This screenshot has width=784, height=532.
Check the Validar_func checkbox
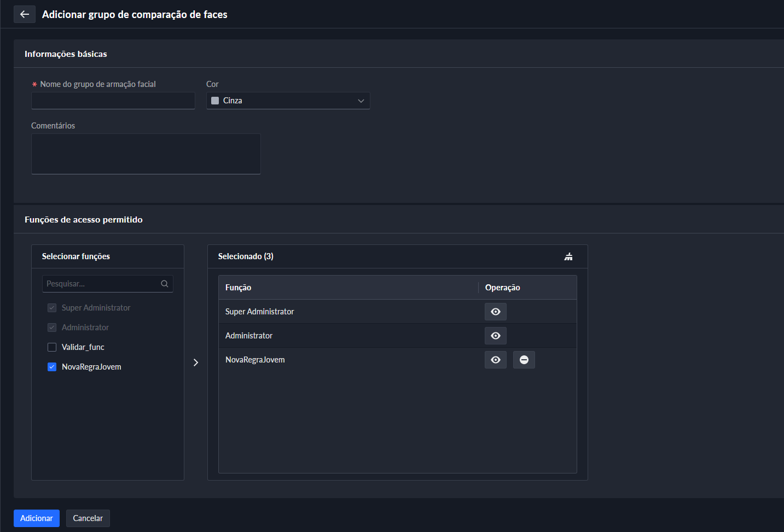coord(52,347)
